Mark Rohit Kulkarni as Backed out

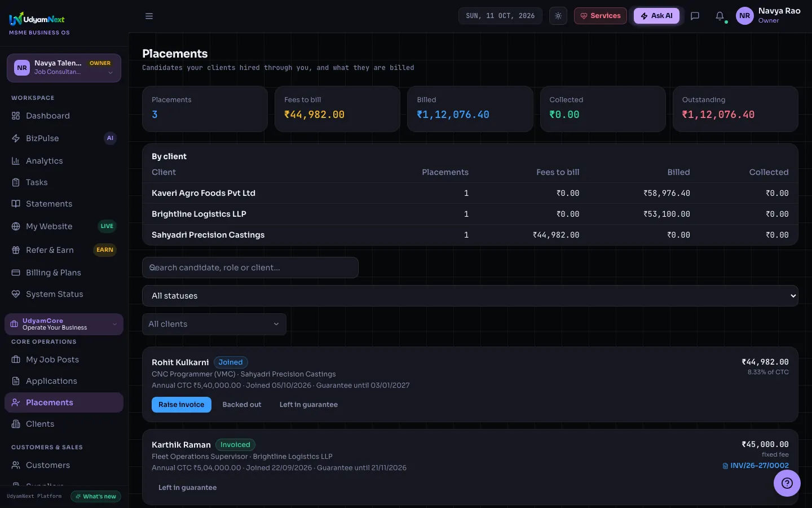[242, 405]
